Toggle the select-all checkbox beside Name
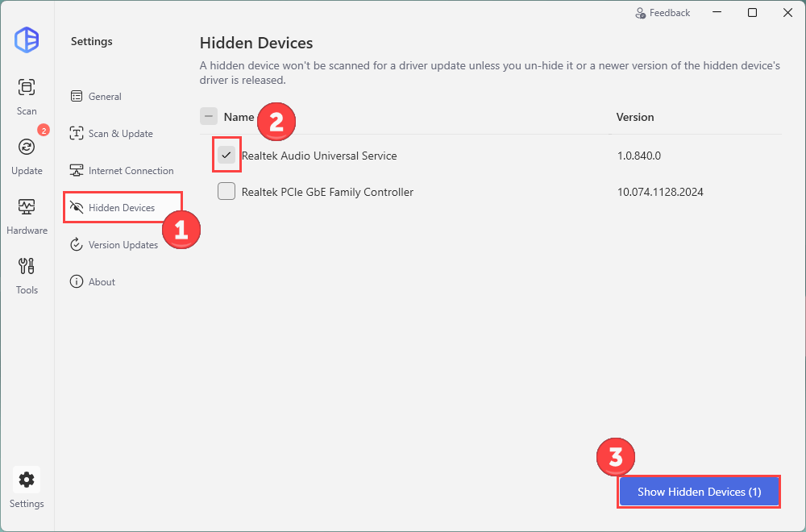806x532 pixels. coord(209,117)
